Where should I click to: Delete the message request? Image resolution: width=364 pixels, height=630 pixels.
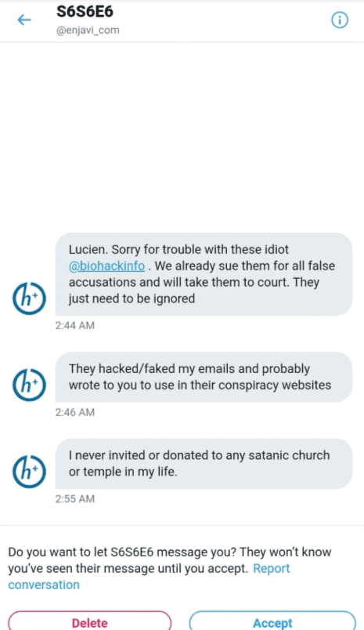(x=89, y=621)
